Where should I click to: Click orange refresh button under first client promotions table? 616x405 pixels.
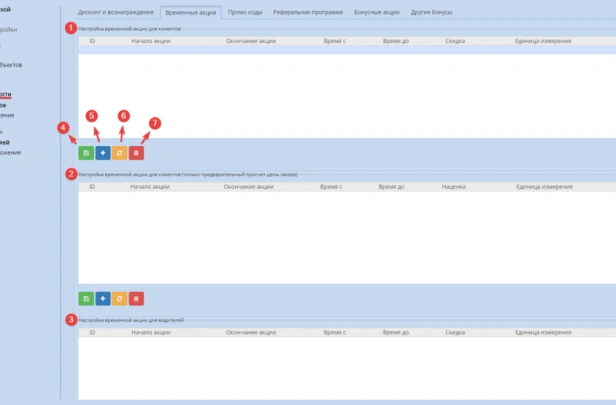coord(119,153)
